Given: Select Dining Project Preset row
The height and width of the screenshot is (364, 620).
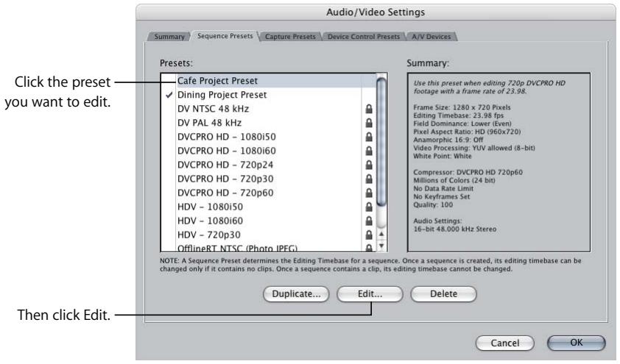Looking at the screenshot, I should 269,95.
